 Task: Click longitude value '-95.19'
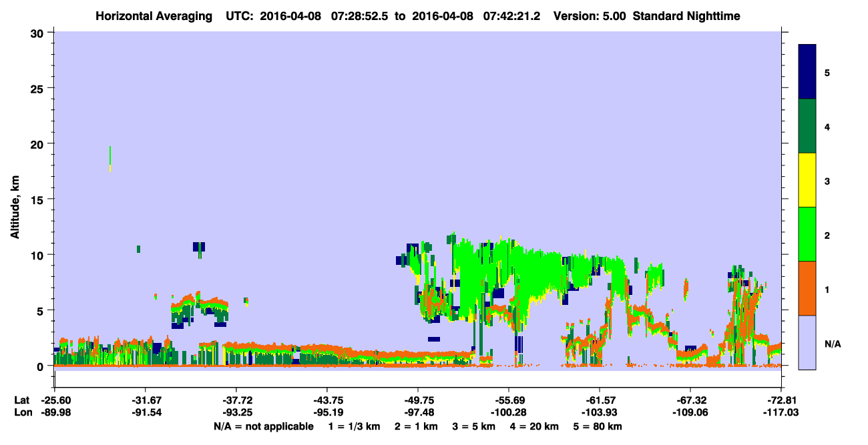pyautogui.click(x=327, y=413)
